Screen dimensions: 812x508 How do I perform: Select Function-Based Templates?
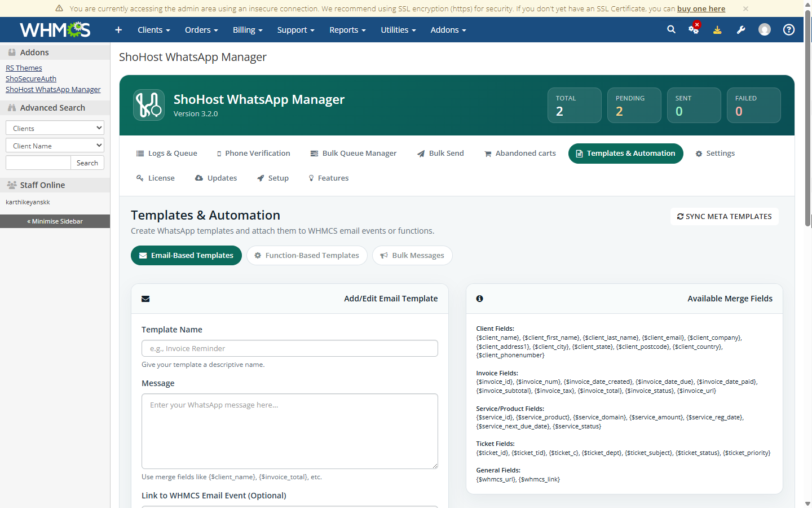pos(307,255)
